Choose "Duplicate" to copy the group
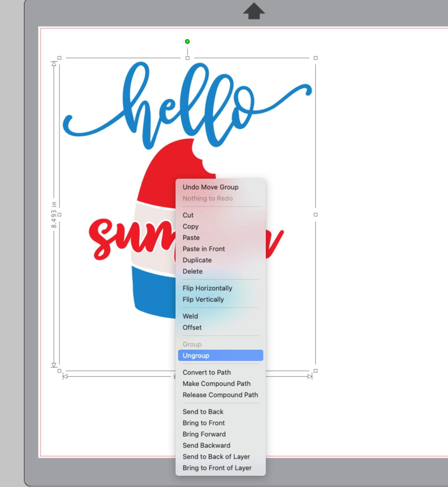Screen dimensions: 448x487 197,260
